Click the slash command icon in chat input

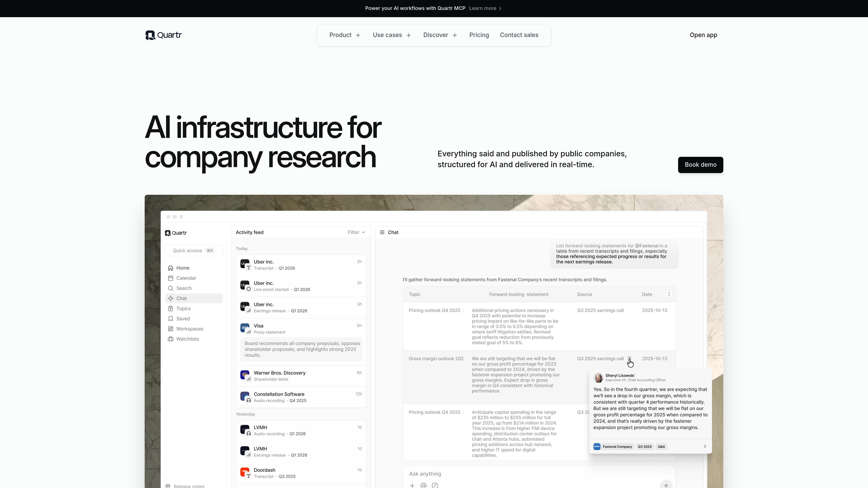tap(435, 485)
